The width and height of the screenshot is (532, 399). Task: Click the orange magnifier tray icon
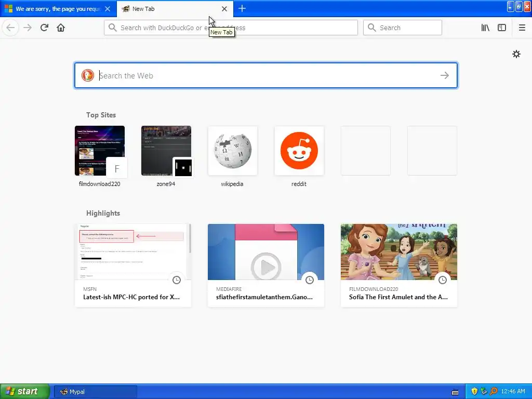point(494,391)
